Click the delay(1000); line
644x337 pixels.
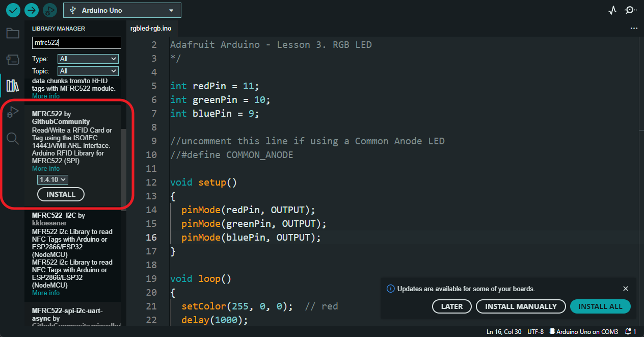point(214,320)
